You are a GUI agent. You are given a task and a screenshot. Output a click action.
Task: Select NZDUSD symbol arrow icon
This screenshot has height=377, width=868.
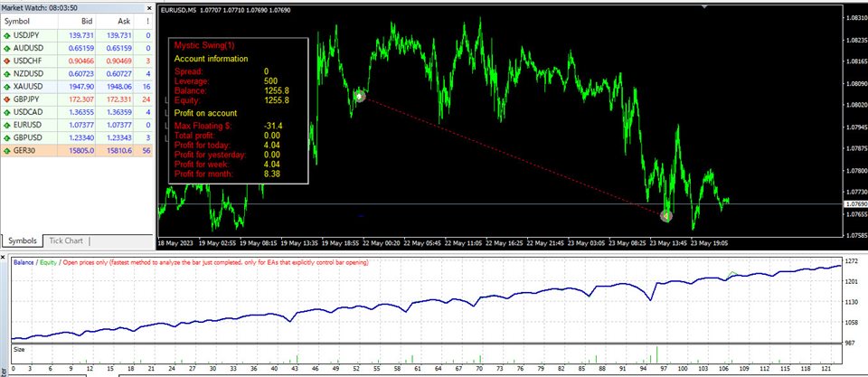[x=6, y=73]
